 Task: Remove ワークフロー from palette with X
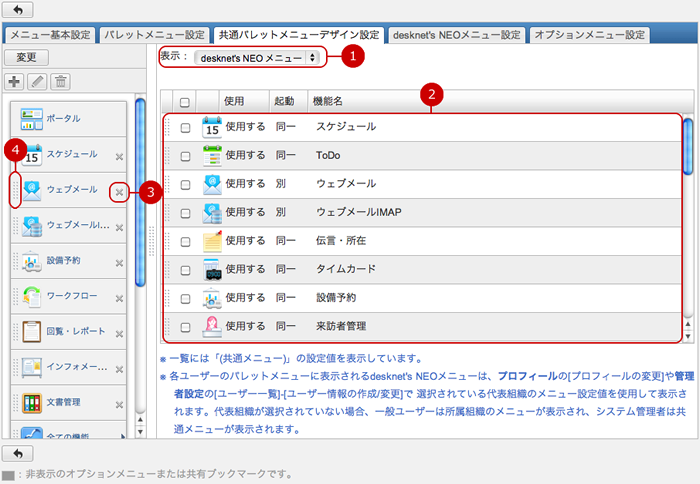119,298
